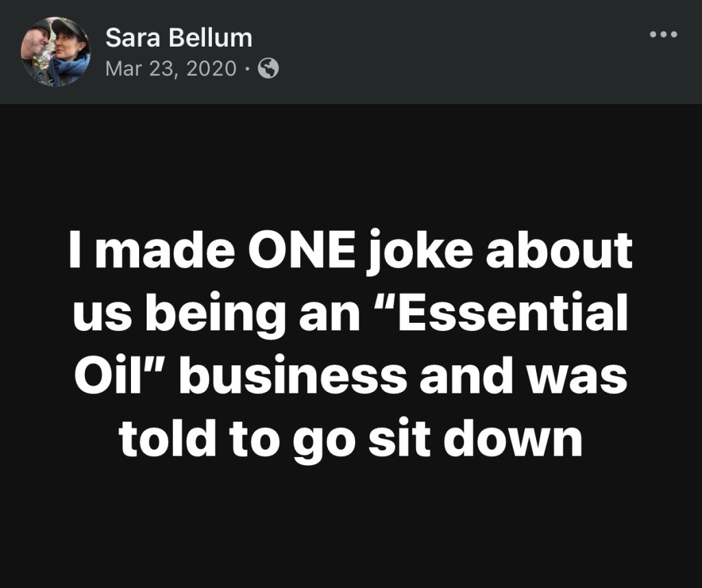The image size is (702, 588).
Task: Click the first line "I made ONE joke about"
Action: (x=350, y=251)
